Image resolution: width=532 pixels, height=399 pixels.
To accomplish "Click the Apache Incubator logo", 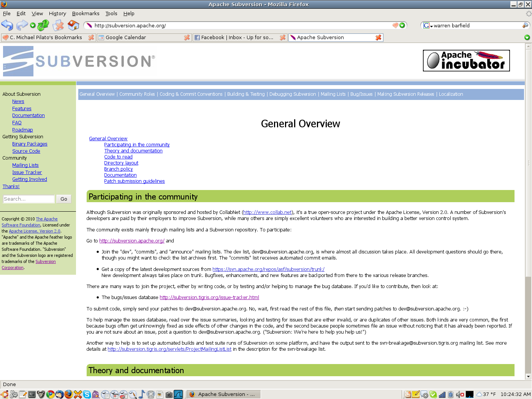I will point(466,61).
